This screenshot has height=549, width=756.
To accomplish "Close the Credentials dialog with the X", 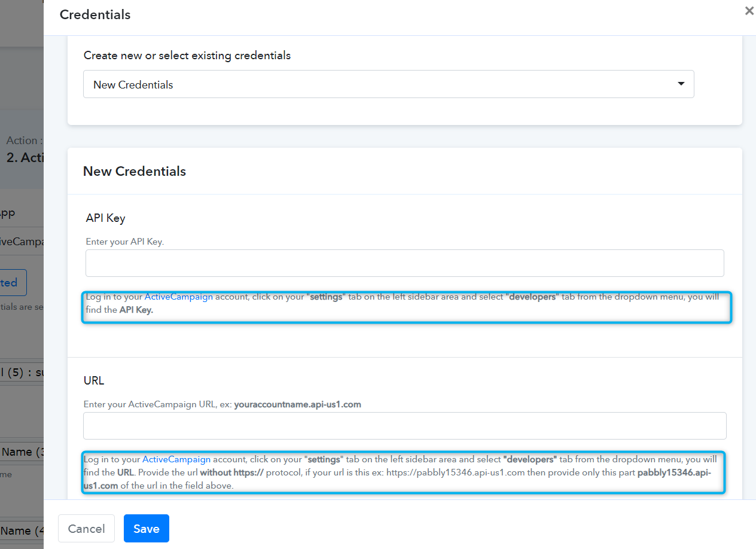I will click(749, 11).
